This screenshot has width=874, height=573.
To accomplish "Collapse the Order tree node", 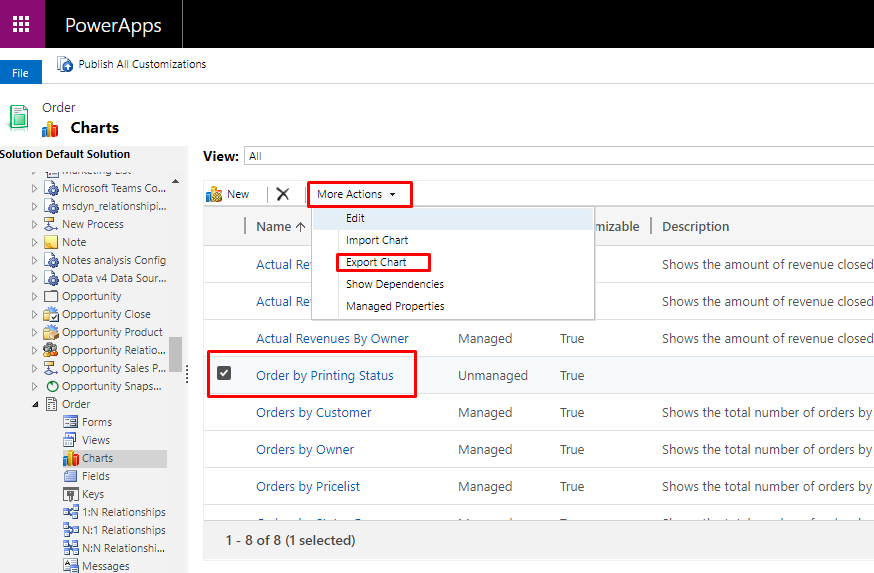I will [35, 404].
